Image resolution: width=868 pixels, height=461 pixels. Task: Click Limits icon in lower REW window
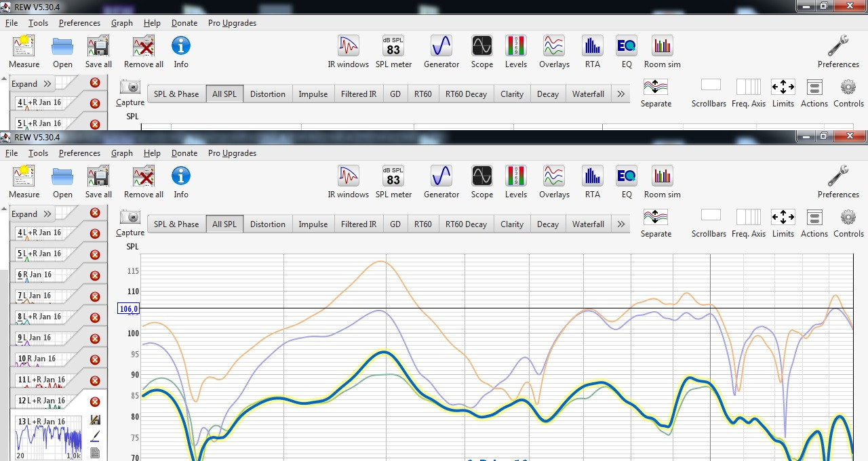[x=783, y=217]
